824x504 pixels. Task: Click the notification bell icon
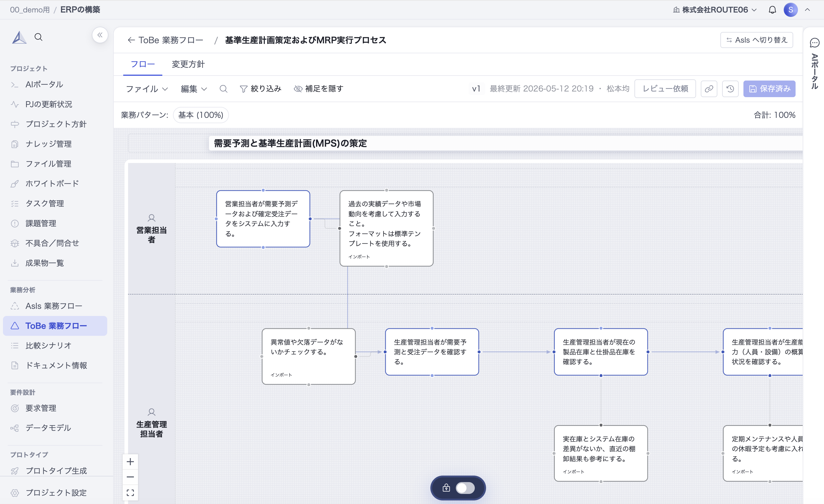point(772,10)
